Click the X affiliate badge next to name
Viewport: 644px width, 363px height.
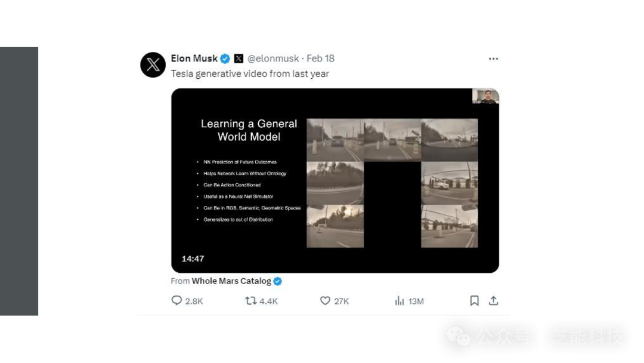(239, 59)
